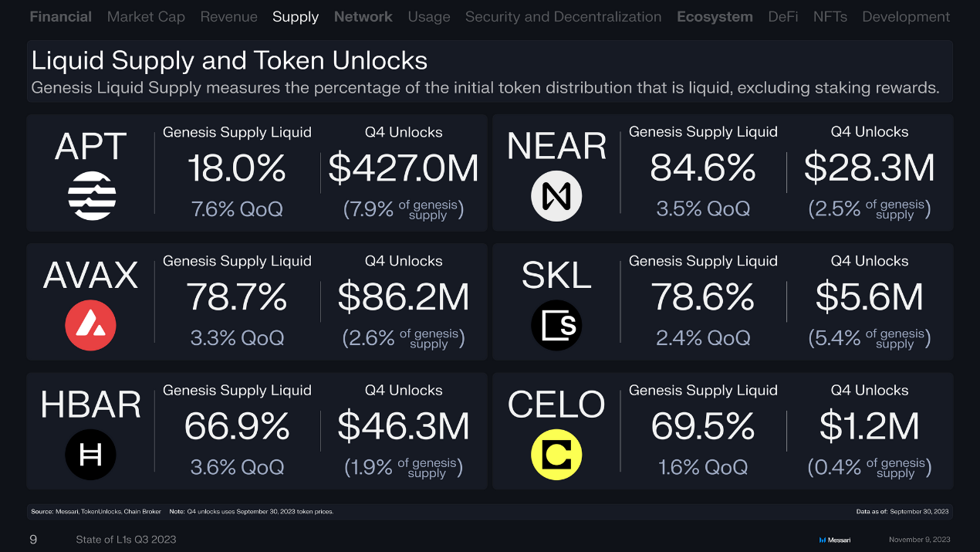Viewport: 980px width, 552px height.
Task: Open the NFTs tab
Action: [830, 17]
